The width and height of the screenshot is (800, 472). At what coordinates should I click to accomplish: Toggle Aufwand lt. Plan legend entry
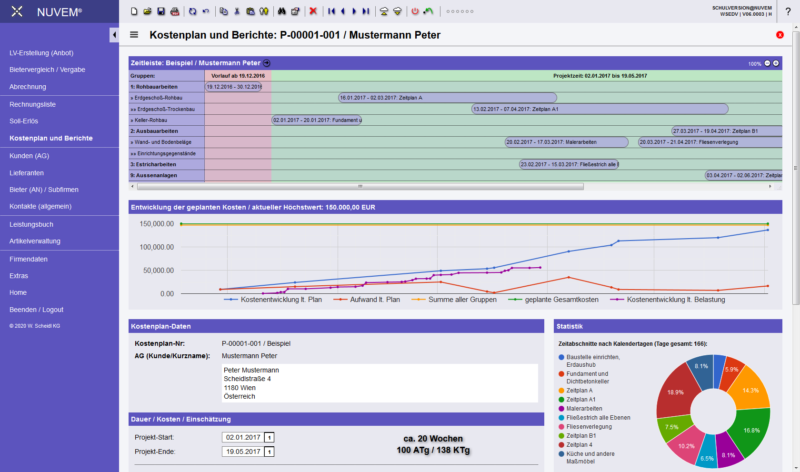[367, 300]
